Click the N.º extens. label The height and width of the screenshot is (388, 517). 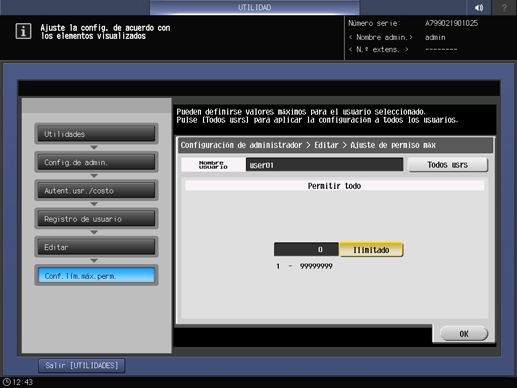point(378,50)
